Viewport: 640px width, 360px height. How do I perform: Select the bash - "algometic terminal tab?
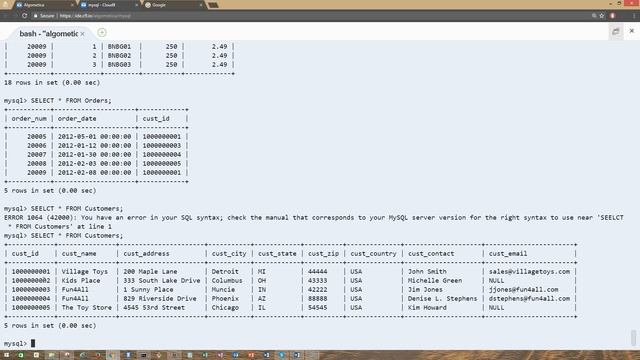coord(49,34)
